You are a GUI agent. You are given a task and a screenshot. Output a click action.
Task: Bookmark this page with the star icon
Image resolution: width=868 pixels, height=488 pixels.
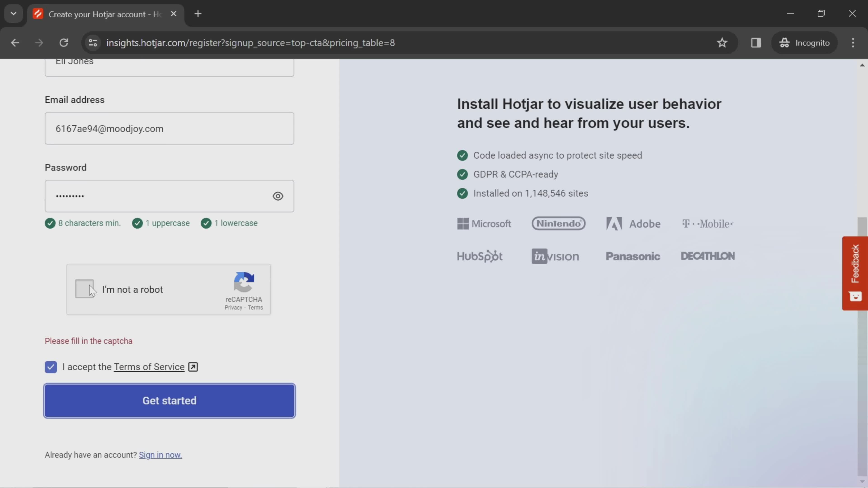pos(722,43)
